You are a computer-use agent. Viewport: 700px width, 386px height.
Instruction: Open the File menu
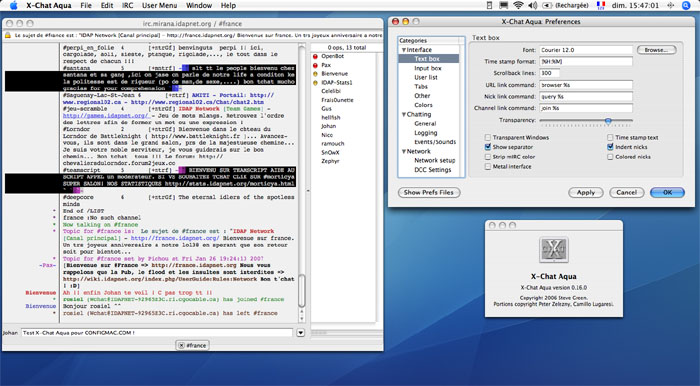86,5
